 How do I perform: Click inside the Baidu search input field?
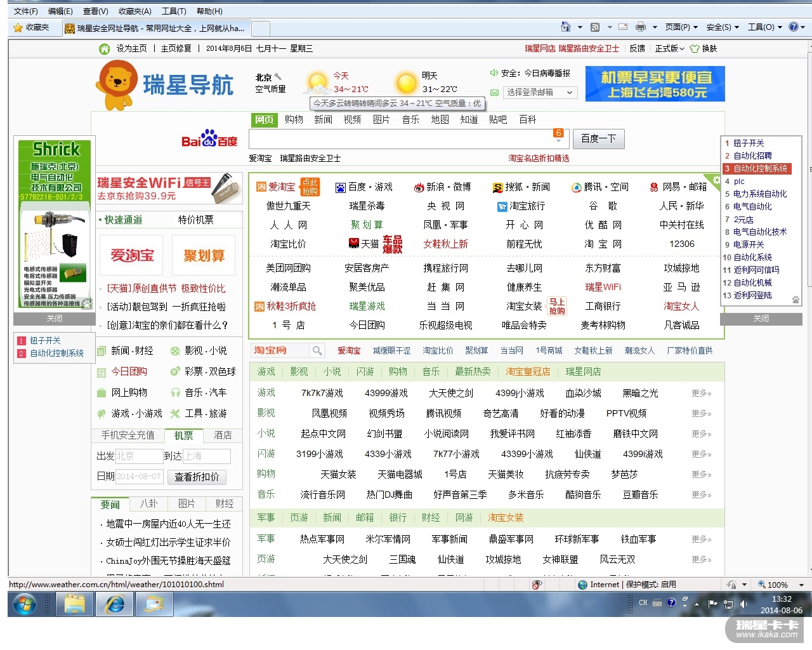[400, 139]
